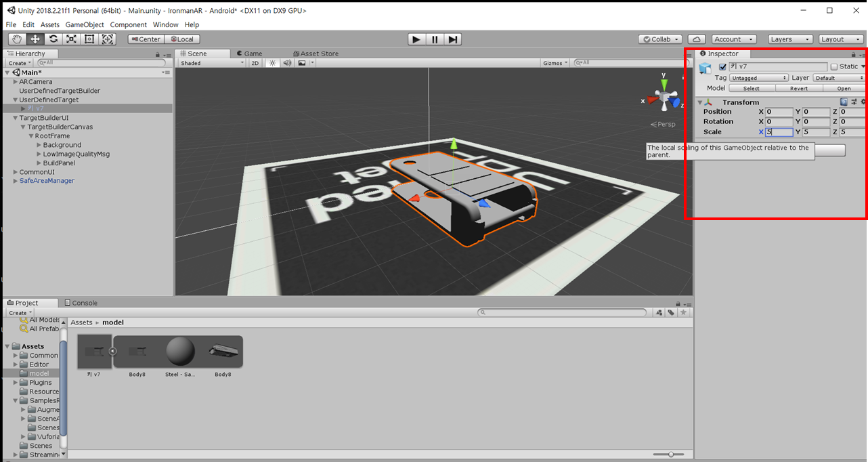The width and height of the screenshot is (868, 462).
Task: Open the Collab dropdown
Action: 660,39
